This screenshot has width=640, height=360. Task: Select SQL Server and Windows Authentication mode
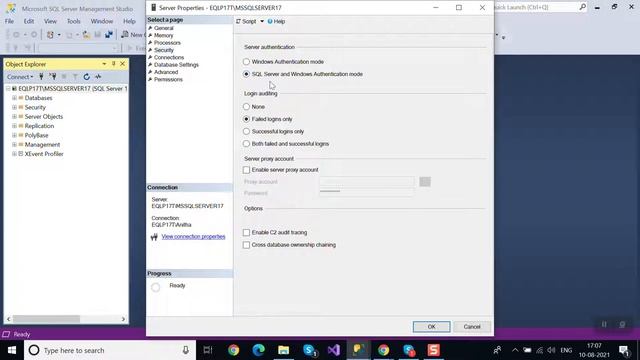tap(246, 74)
